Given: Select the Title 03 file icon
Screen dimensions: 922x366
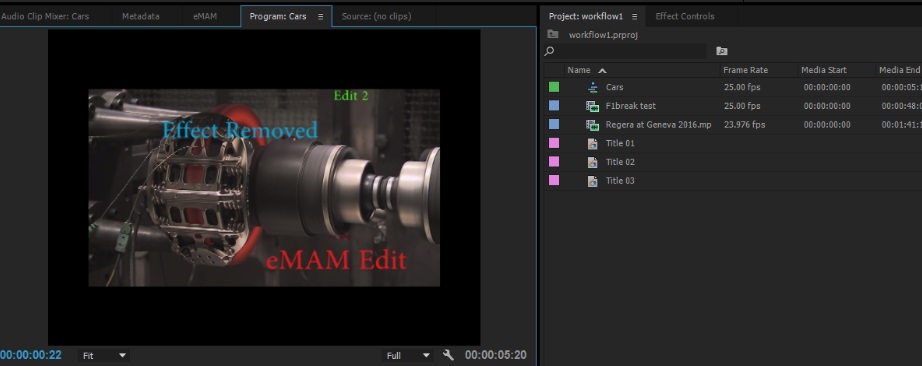Looking at the screenshot, I should click(x=593, y=181).
